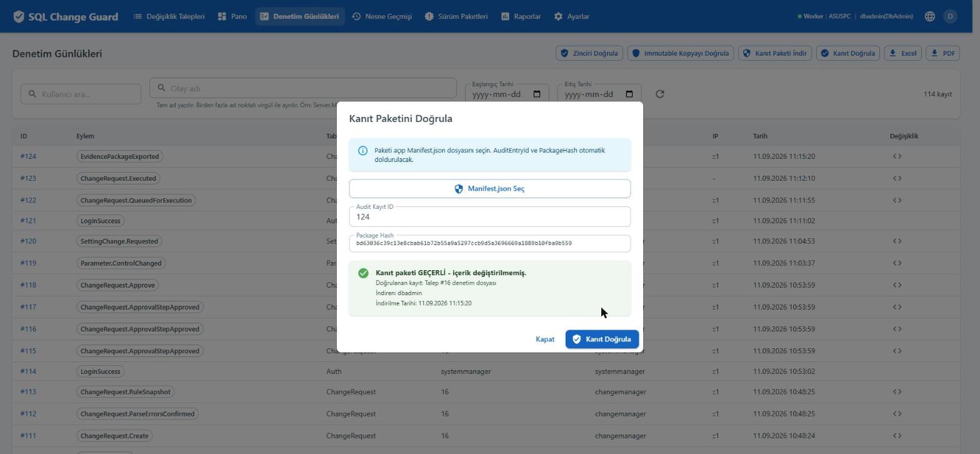Close the dialog with Kapat
The image size is (980, 454).
point(545,339)
